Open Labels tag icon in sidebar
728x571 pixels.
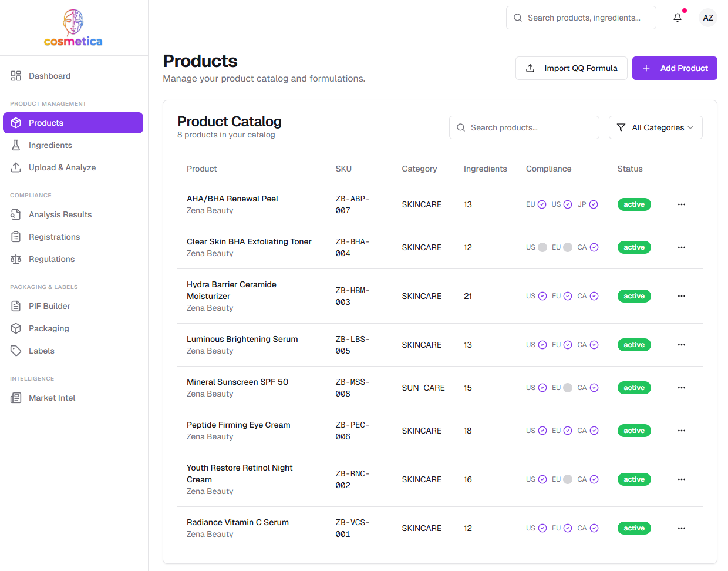pyautogui.click(x=16, y=351)
